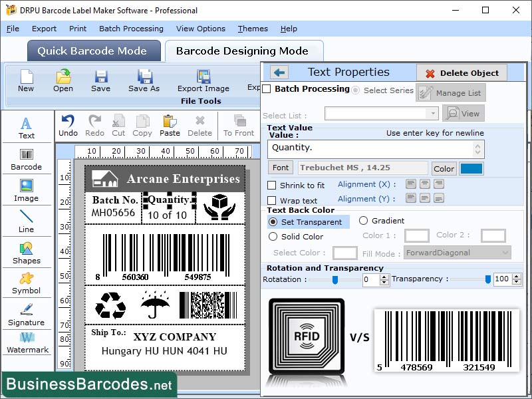Switch to Quick Barcode Mode tab
The height and width of the screenshot is (399, 532).
[94, 51]
